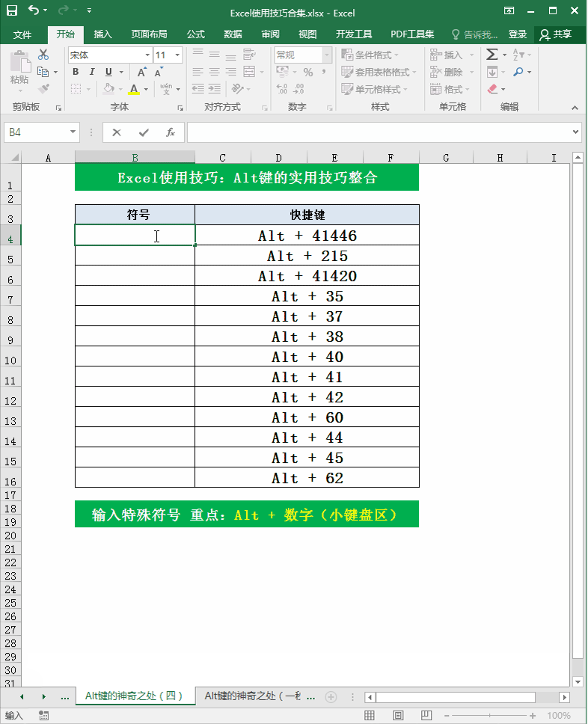Click the Clear eraser icon
The image size is (588, 724).
click(492, 89)
